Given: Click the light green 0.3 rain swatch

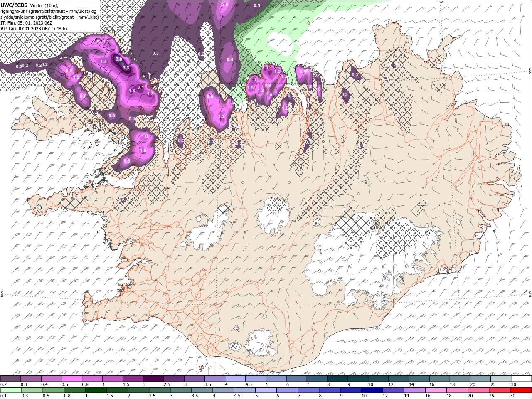Looking at the screenshot, I should (x=32, y=390).
